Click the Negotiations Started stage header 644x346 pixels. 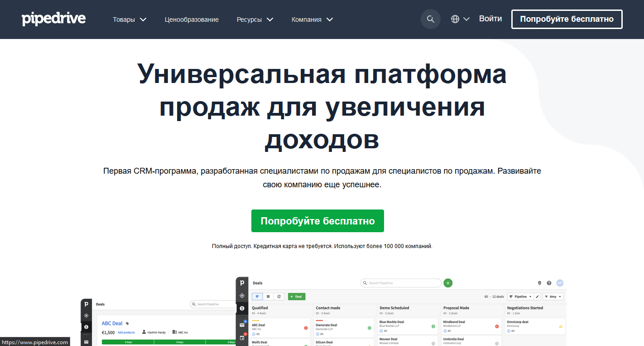point(535,310)
